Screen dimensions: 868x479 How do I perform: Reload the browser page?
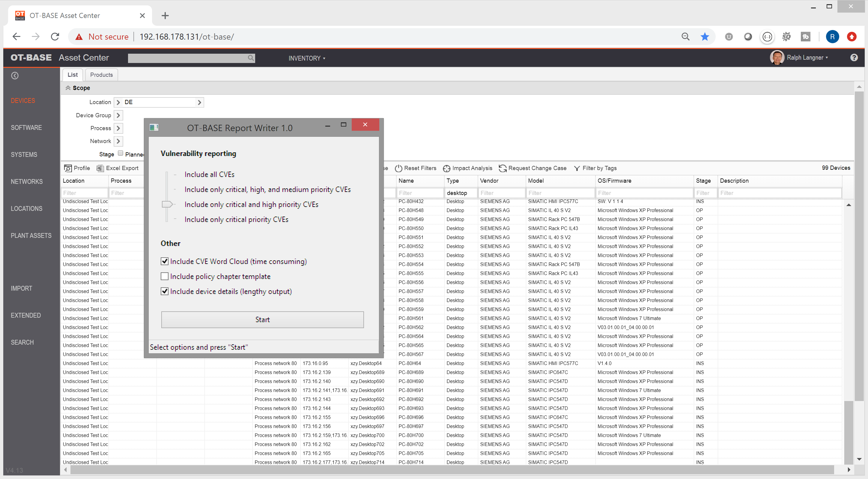click(x=55, y=36)
